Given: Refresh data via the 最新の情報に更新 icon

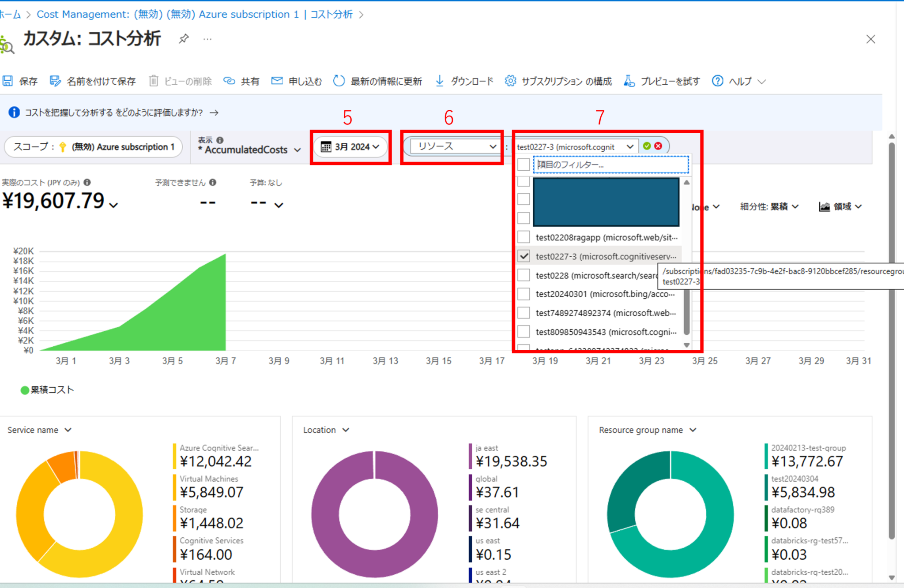Looking at the screenshot, I should tap(339, 81).
